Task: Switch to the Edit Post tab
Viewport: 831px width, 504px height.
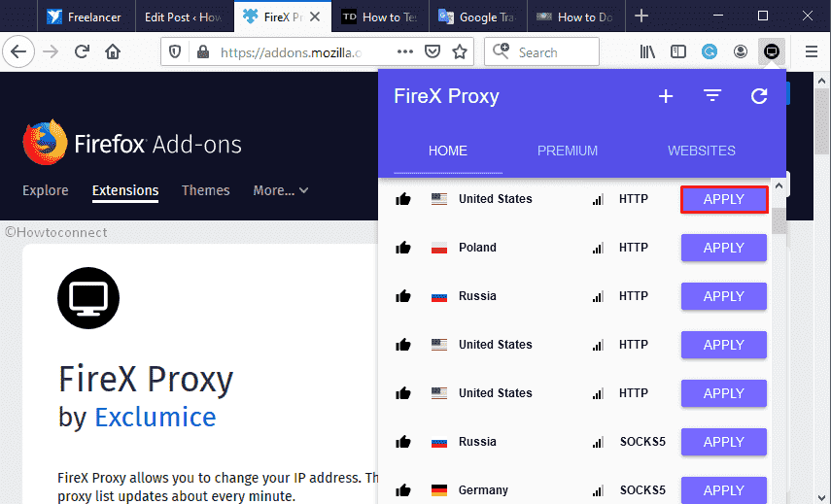Action: 184,17
